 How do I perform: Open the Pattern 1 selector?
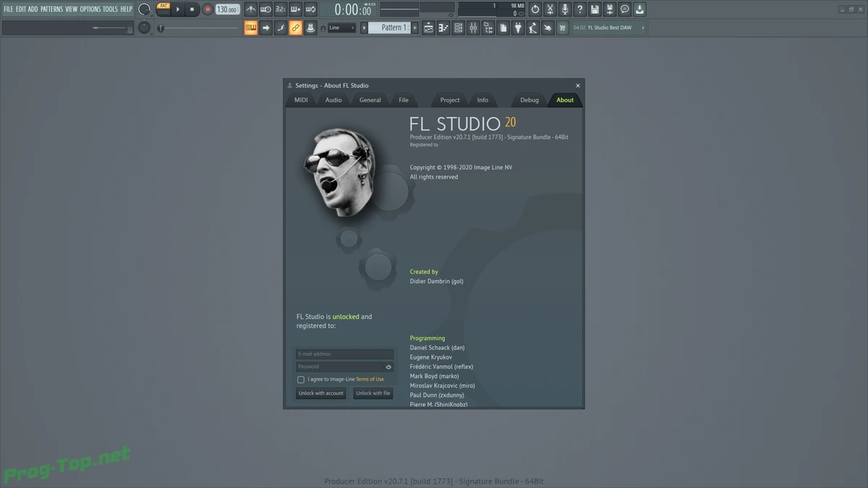389,27
